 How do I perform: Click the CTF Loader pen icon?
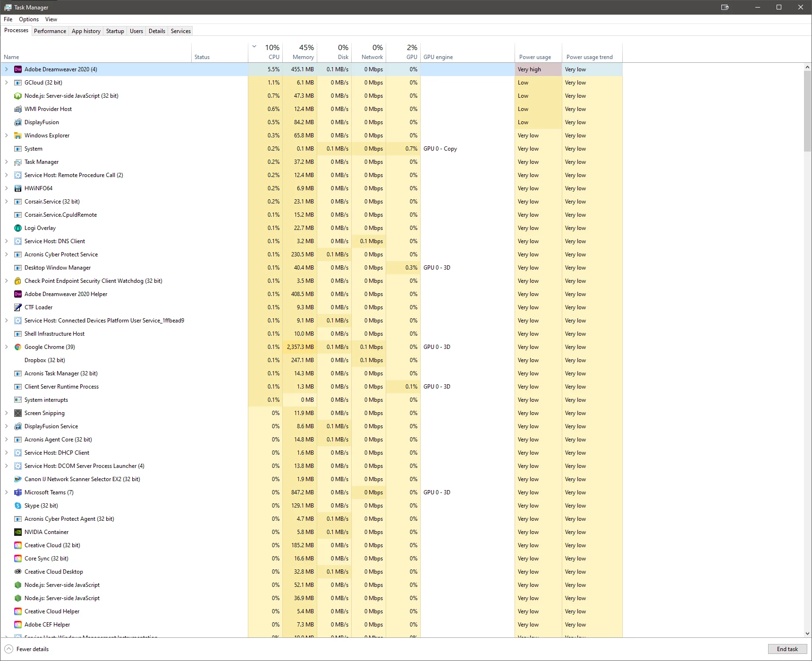click(18, 307)
